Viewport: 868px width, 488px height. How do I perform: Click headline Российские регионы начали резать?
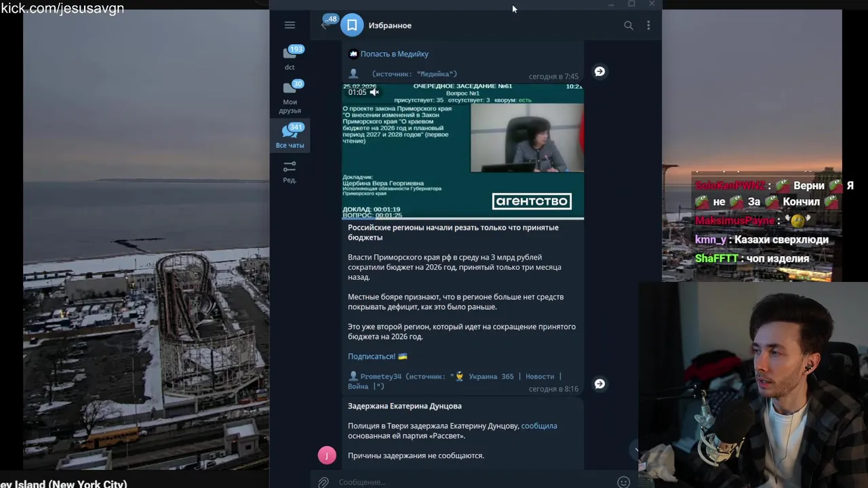(453, 232)
